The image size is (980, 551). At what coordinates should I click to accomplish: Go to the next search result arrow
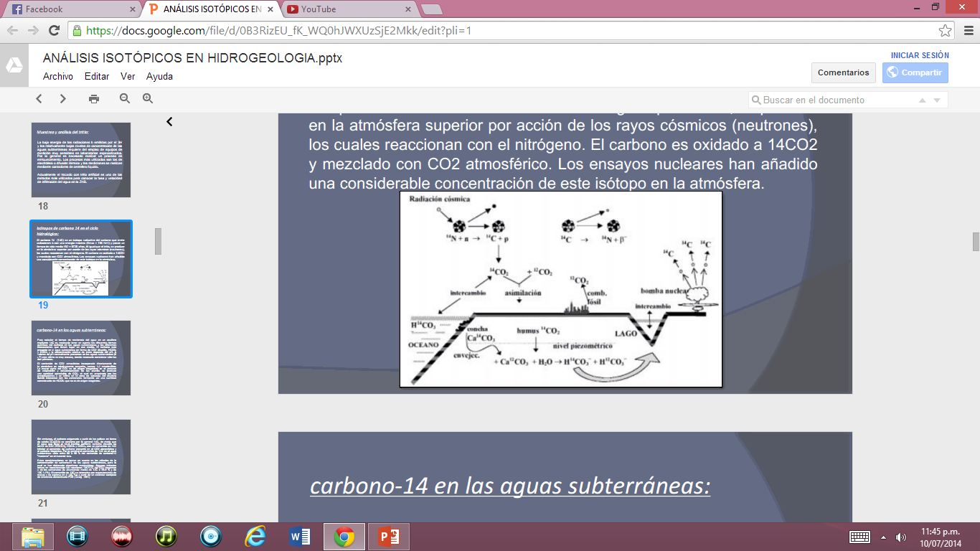pos(938,100)
